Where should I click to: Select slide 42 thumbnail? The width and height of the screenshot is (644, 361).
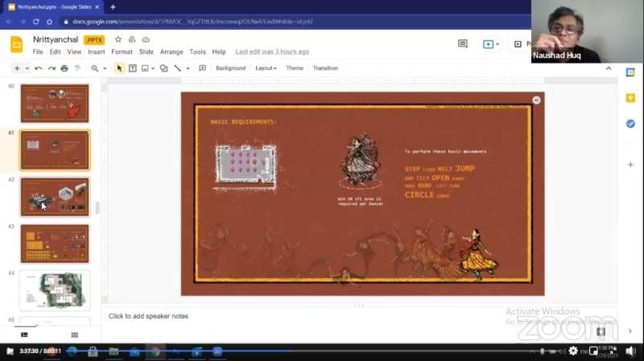[55, 197]
